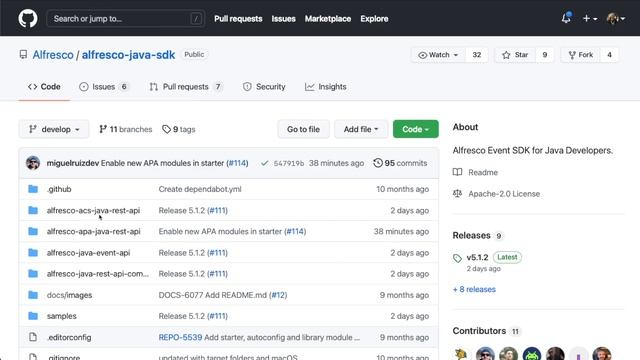
Task: Open the Releases heading link
Action: [x=471, y=236]
